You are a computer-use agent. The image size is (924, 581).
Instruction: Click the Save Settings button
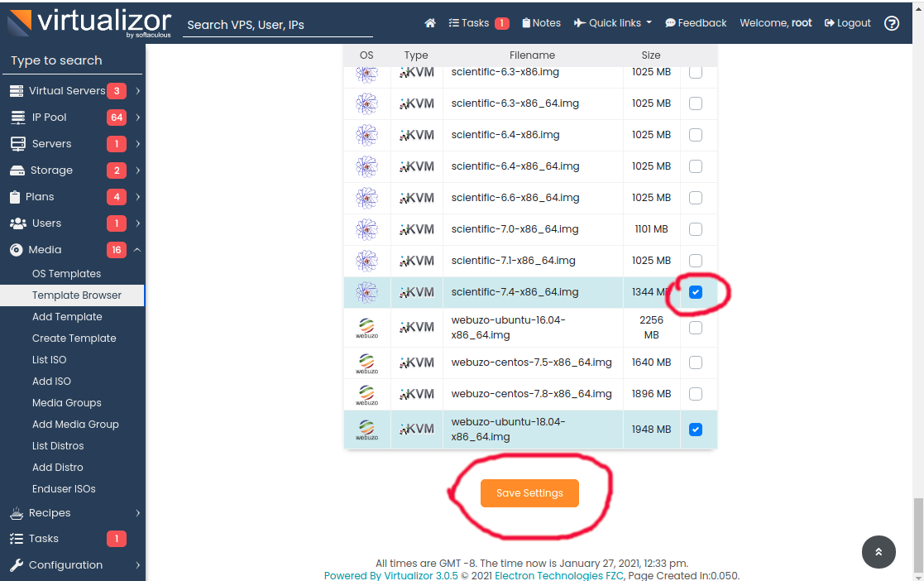[x=529, y=492]
